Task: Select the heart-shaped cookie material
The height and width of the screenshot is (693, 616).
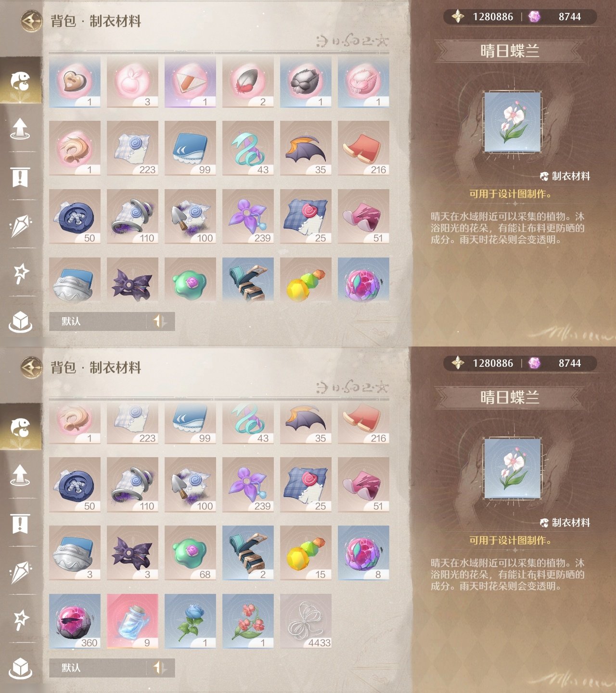Action: [75, 82]
